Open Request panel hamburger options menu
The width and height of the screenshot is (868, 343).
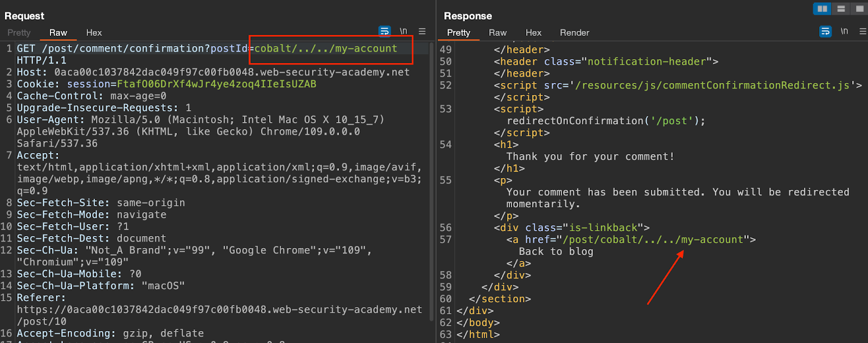point(422,31)
